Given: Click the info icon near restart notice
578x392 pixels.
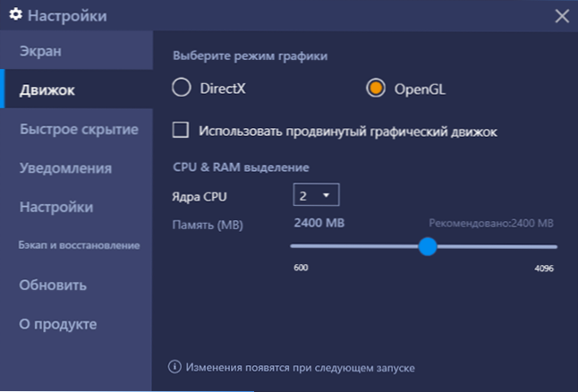Looking at the screenshot, I should [174, 367].
